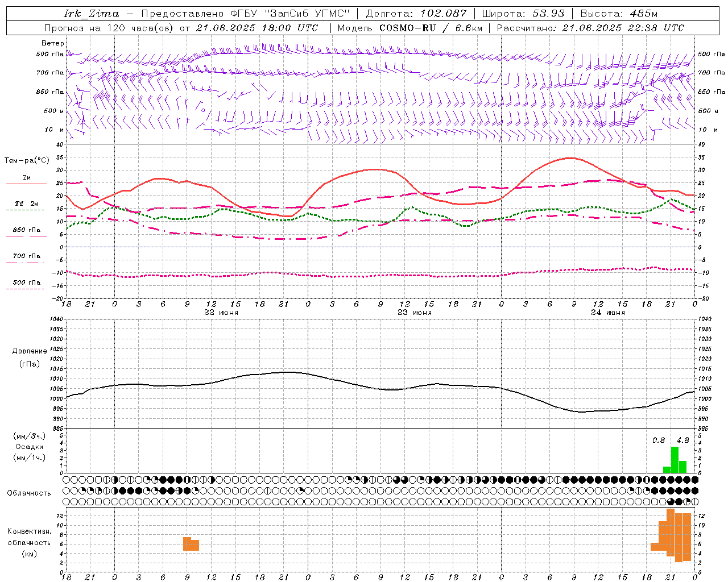This screenshot has height=582, width=728.
Task: Select the Высота: 485м elevation text
Action: 619,14
